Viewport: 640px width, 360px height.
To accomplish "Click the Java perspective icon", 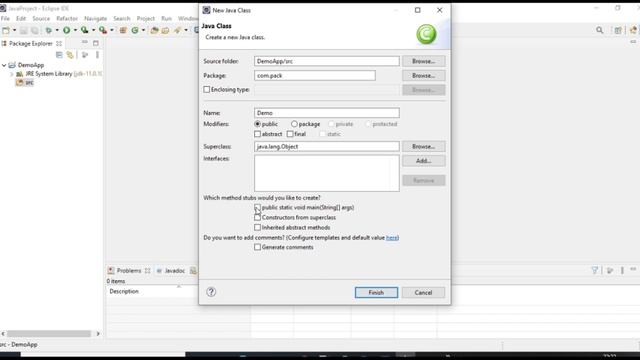I will 633,30.
